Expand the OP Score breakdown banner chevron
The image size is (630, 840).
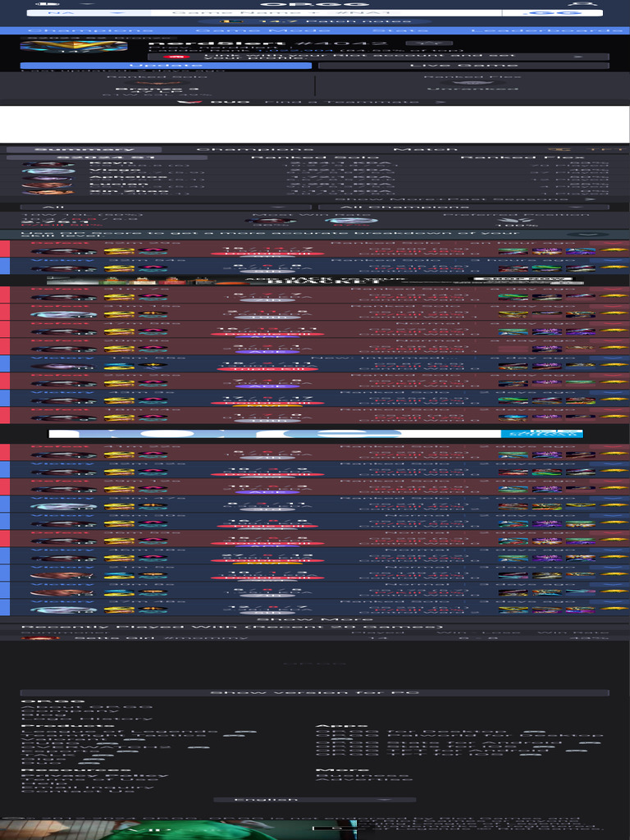tap(588, 235)
